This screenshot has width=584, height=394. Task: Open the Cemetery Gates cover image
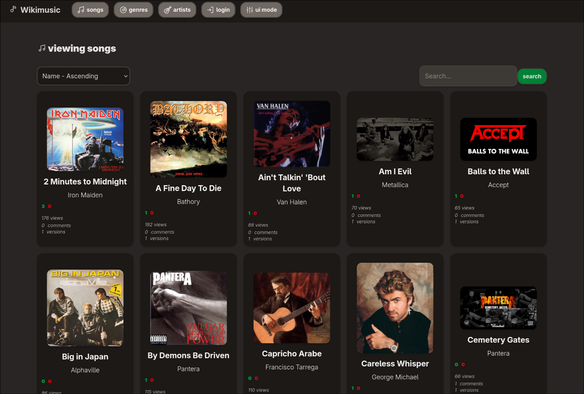coord(498,308)
